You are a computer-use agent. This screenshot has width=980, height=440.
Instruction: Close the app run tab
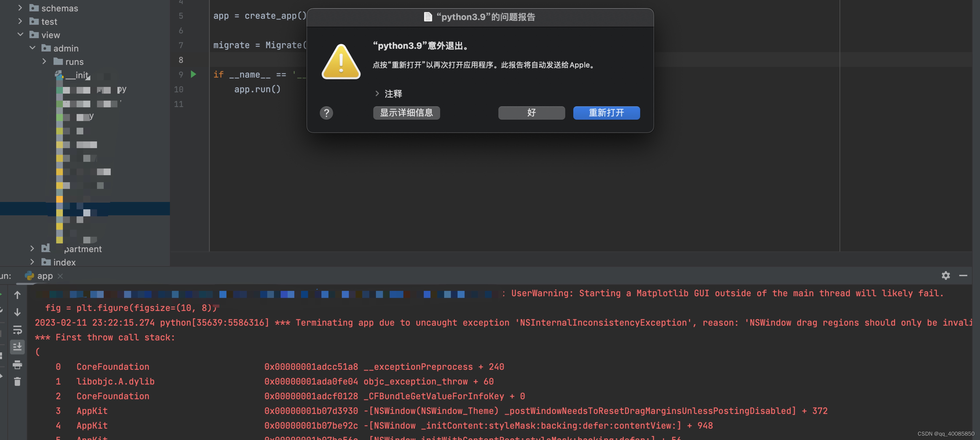pyautogui.click(x=60, y=276)
